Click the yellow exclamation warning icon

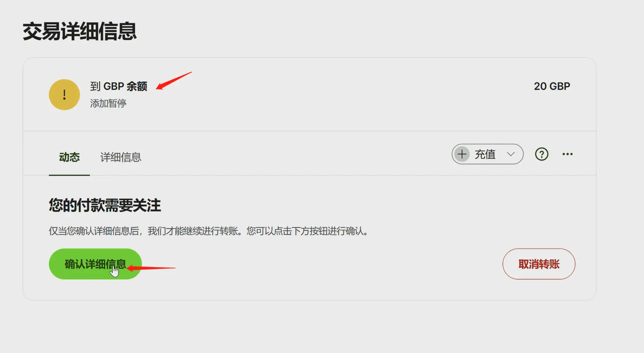click(65, 95)
